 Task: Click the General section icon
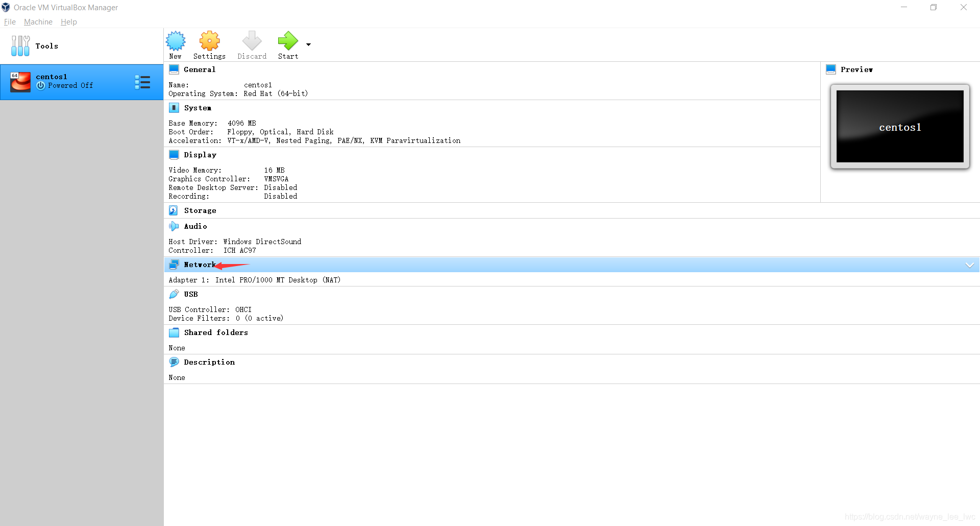[174, 69]
